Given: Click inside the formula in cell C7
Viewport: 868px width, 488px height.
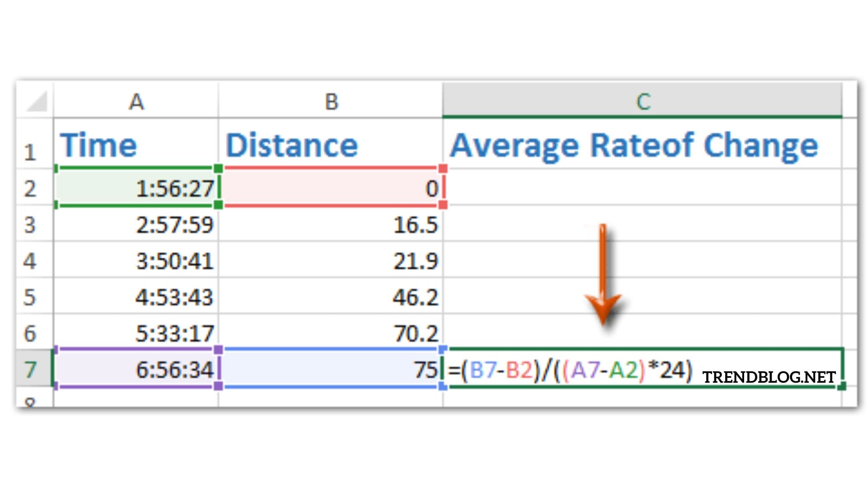Looking at the screenshot, I should 570,370.
